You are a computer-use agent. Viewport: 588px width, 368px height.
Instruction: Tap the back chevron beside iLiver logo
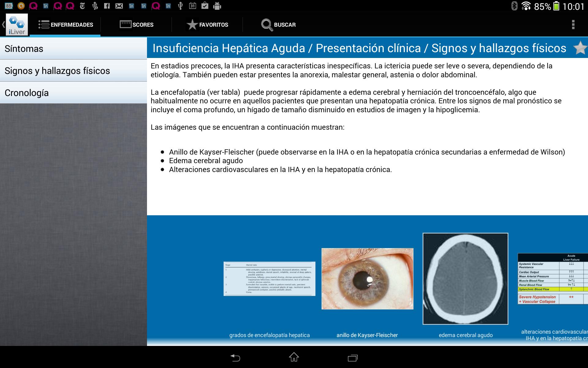click(x=3, y=25)
